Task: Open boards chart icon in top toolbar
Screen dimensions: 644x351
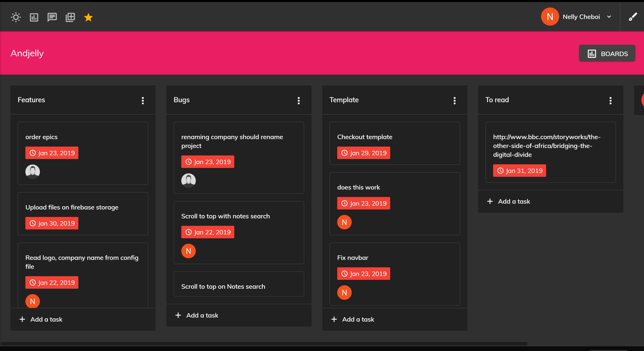Action: tap(34, 17)
